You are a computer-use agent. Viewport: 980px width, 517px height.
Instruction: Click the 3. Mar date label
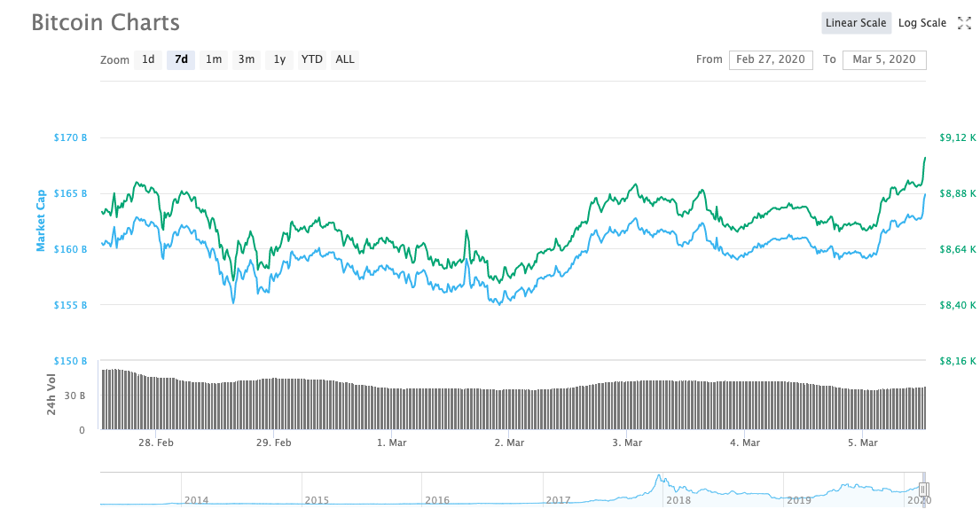pos(627,443)
